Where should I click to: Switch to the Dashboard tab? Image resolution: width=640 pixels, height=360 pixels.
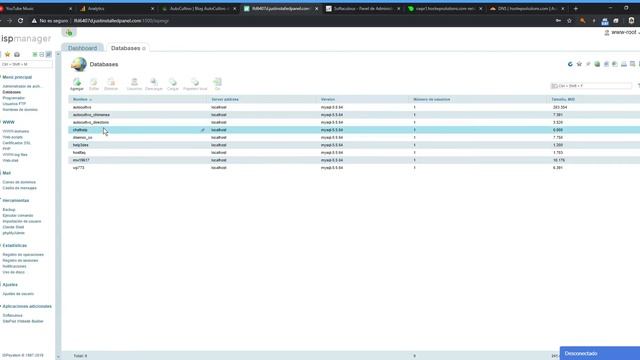tap(82, 48)
